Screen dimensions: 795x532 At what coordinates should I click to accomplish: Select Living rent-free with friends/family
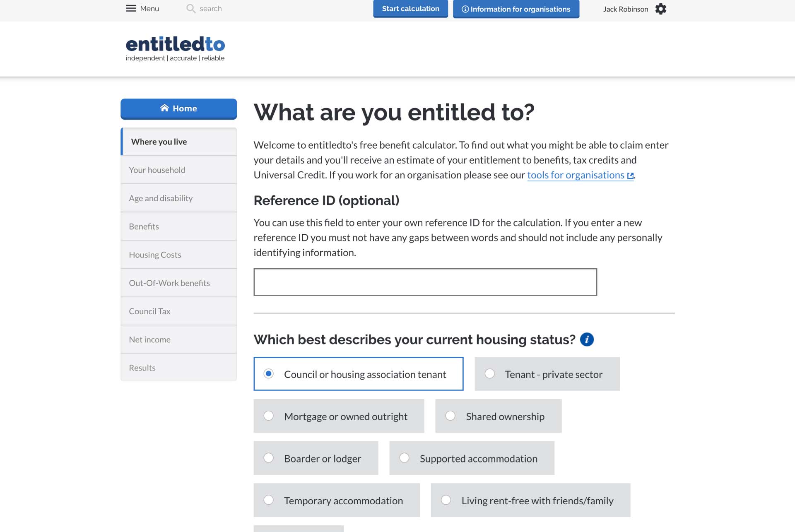pos(530,500)
